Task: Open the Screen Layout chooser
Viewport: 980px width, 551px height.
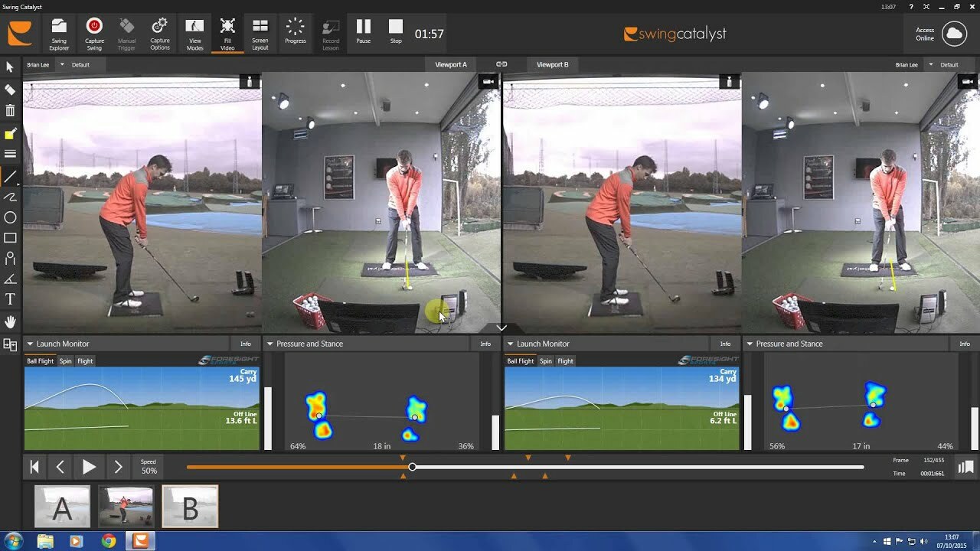Action: 260,34
